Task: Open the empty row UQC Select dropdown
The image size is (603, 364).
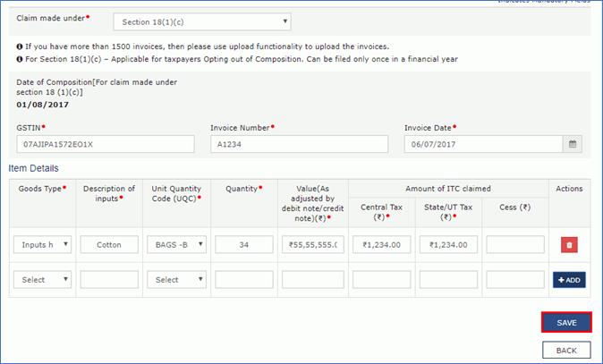Action: point(176,279)
